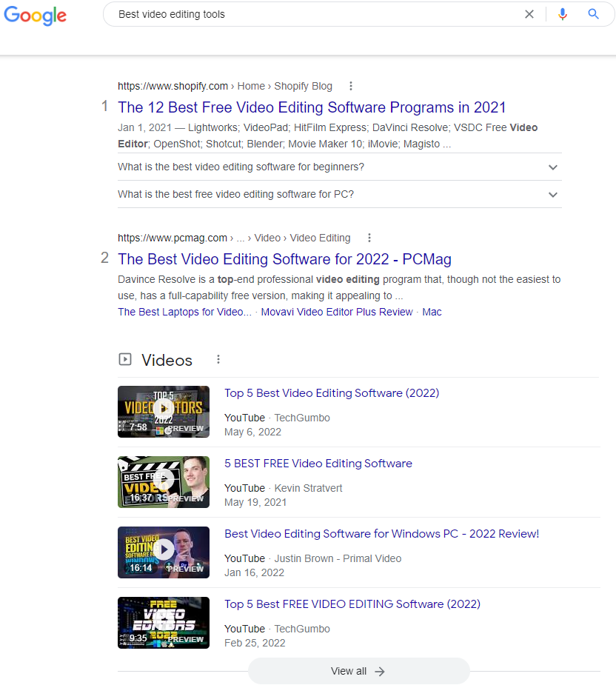The height and width of the screenshot is (685, 616).
Task: Open 'Top 5 Best Video Editing Software (2022)' video
Action: [x=332, y=393]
